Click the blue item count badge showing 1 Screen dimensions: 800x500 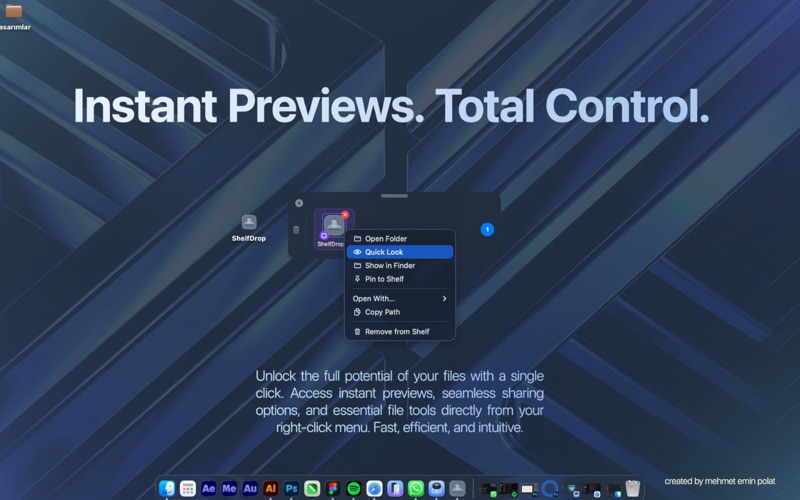click(487, 230)
